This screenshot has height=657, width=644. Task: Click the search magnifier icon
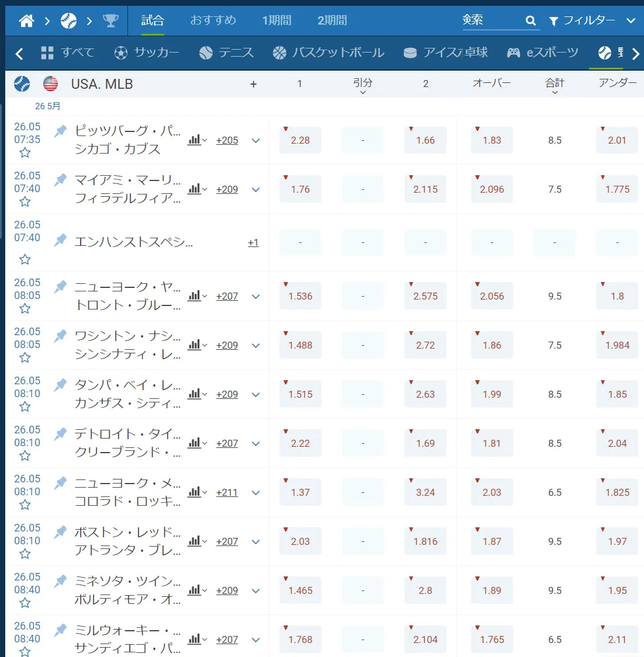[531, 20]
